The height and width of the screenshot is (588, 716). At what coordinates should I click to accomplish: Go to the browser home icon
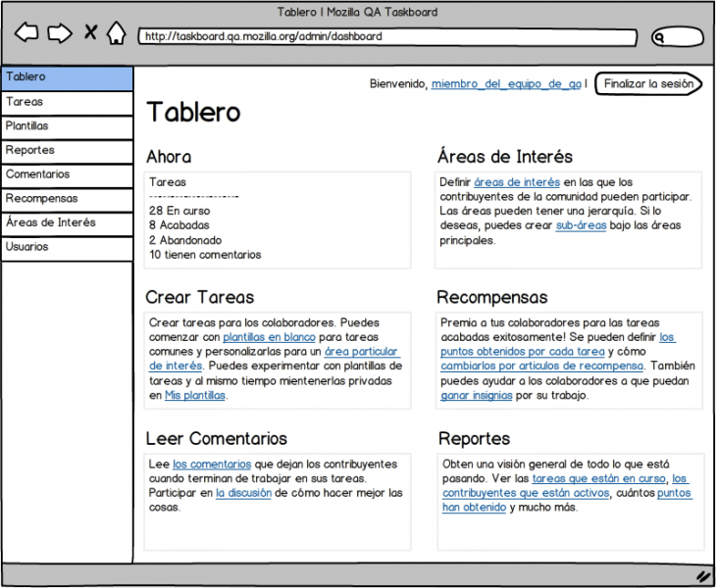[117, 33]
